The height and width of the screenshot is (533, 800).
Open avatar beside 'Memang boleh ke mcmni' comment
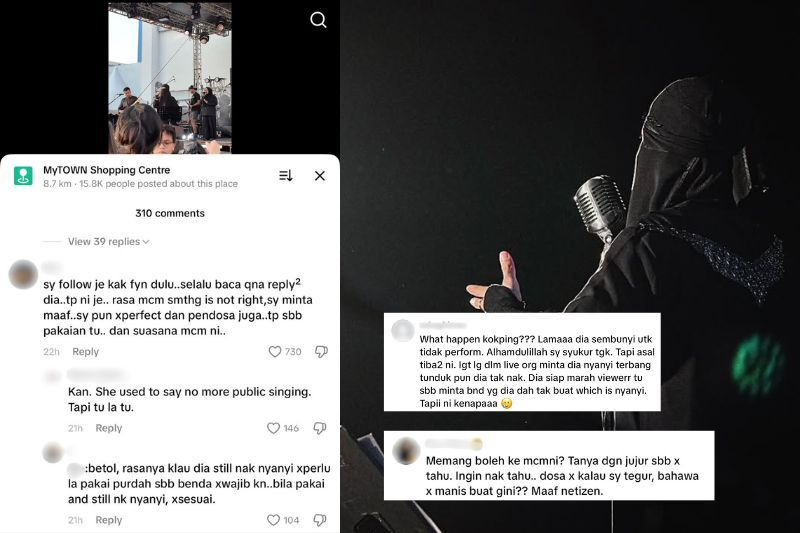point(406,451)
